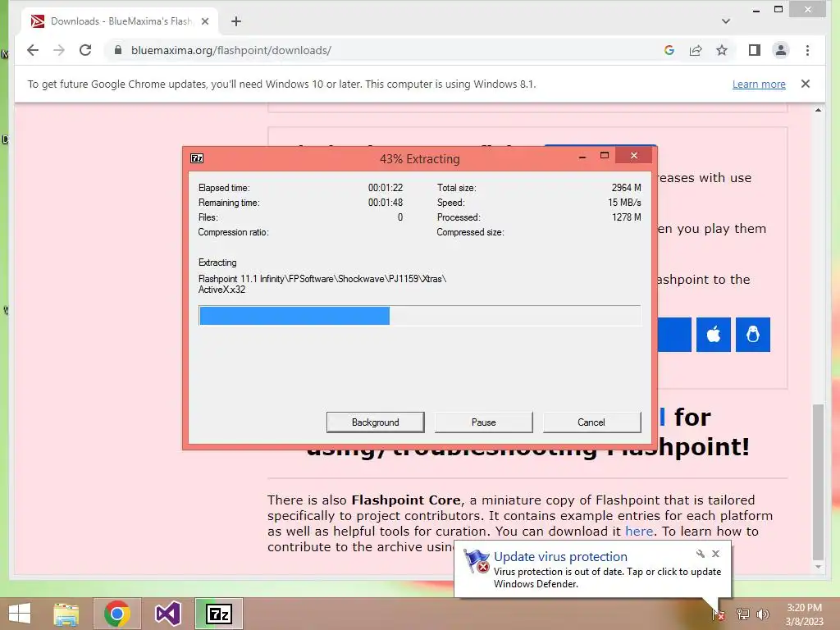Click the '1278 M' processed value
The image size is (840, 630).
click(626, 217)
